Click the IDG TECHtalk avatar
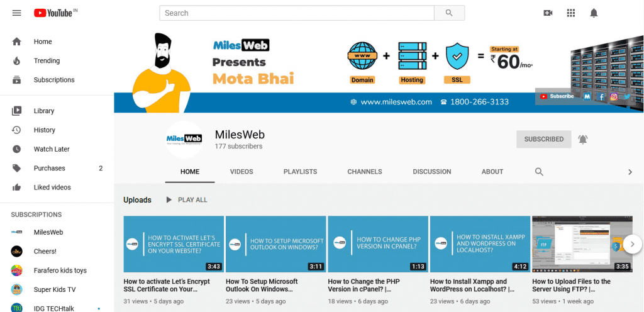This screenshot has width=644, height=312. [16, 308]
